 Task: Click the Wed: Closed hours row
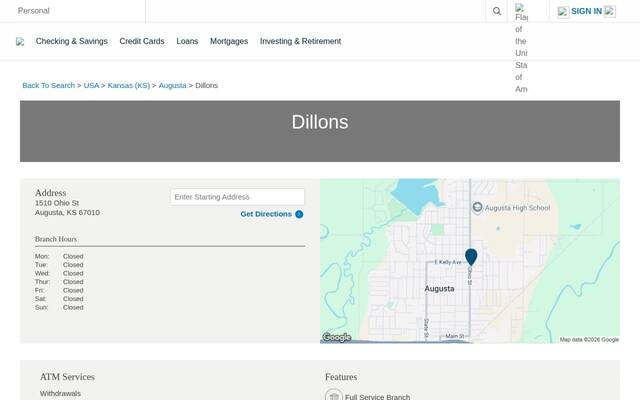pyautogui.click(x=59, y=273)
